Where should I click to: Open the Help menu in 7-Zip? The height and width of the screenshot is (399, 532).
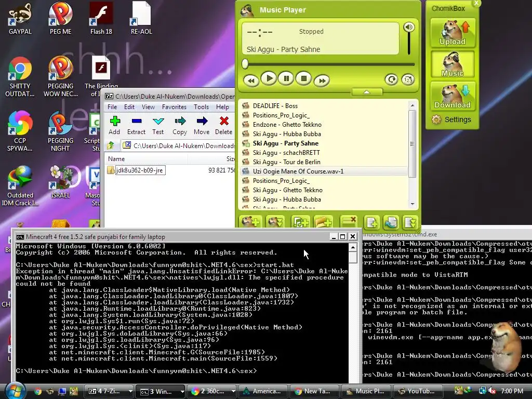[x=222, y=107]
